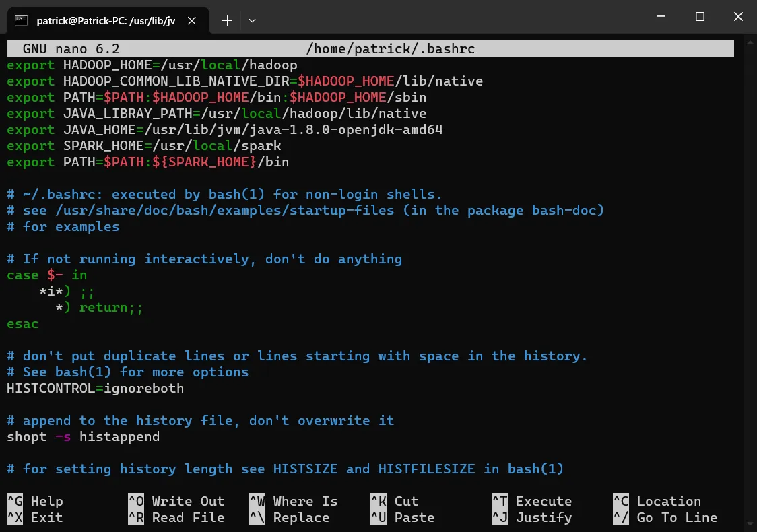Click the scrollbar down arrow in terminal

coord(750,523)
